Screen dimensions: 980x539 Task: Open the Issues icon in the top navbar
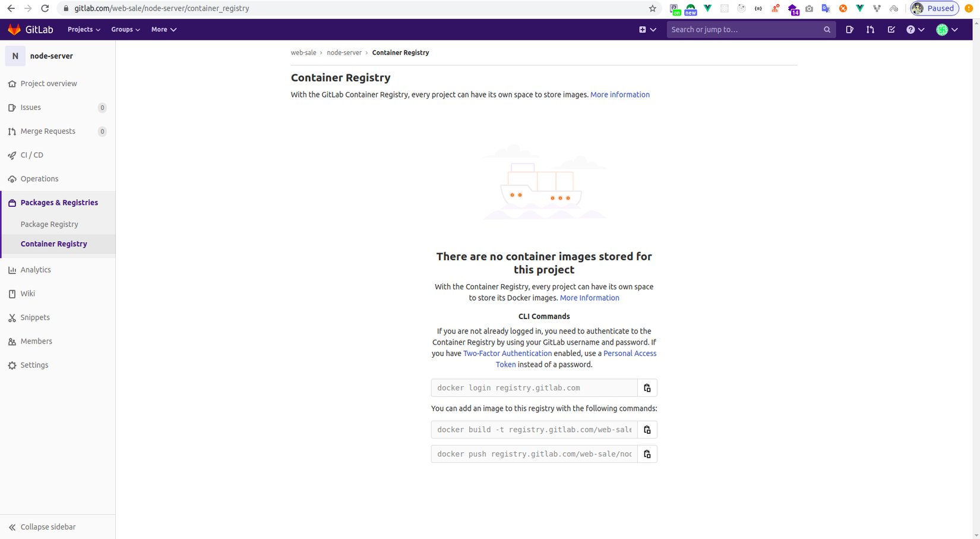tap(850, 30)
